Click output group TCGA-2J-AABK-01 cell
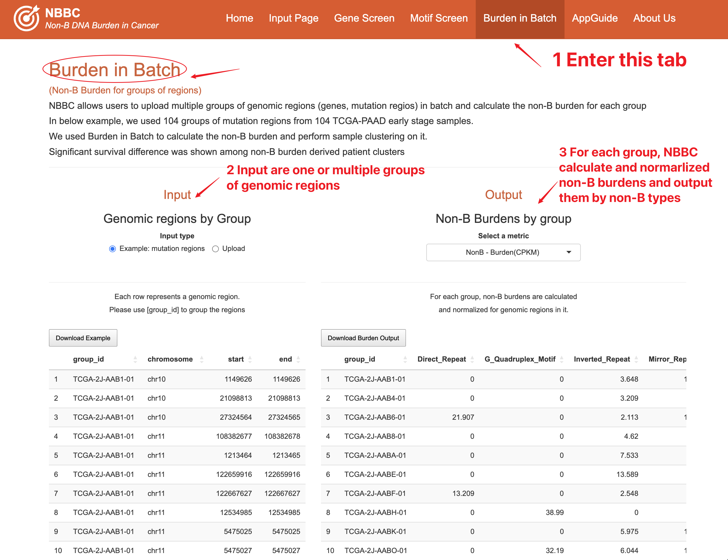 (x=375, y=531)
